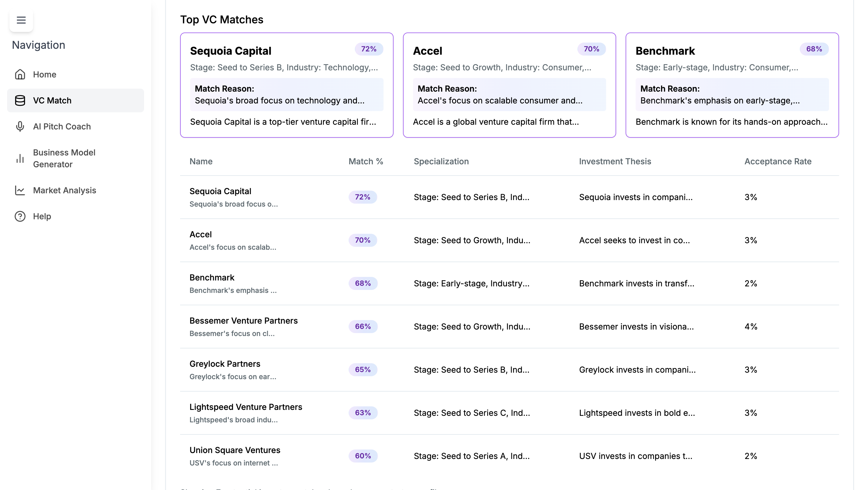
Task: Navigate to Market Analysis
Action: (x=76, y=190)
